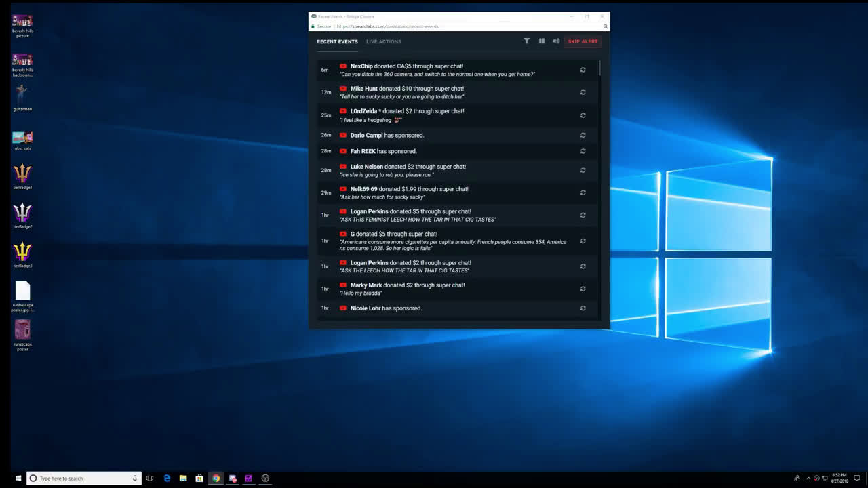The width and height of the screenshot is (868, 488).
Task: Click the YouTube icon beside G donation
Action: (x=343, y=234)
